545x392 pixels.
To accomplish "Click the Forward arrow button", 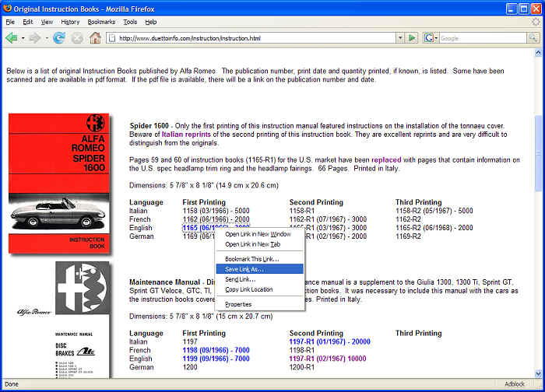I will pyautogui.click(x=35, y=37).
